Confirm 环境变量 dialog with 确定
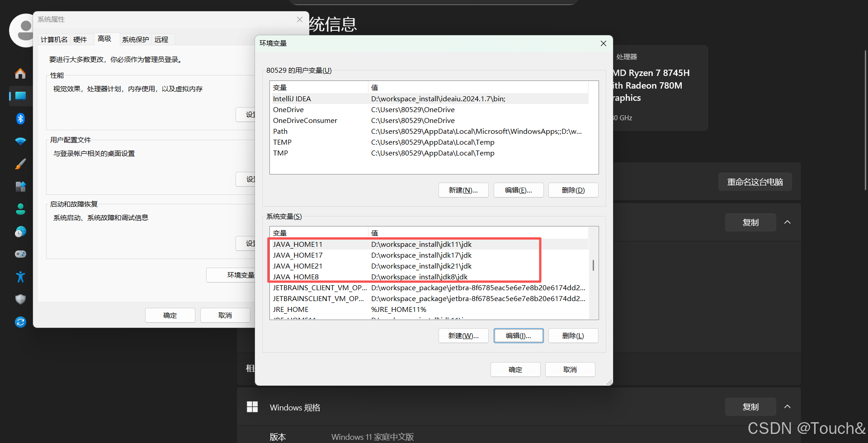Viewport: 868px width, 443px height. (515, 370)
